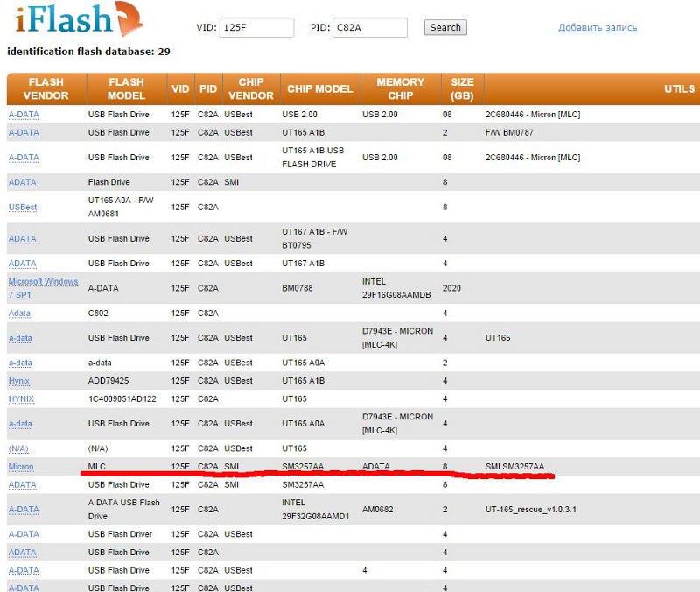Select the UT-165_rescue_v1.0.3.1 utils cell
The width and height of the screenshot is (700, 592).
pos(531,510)
